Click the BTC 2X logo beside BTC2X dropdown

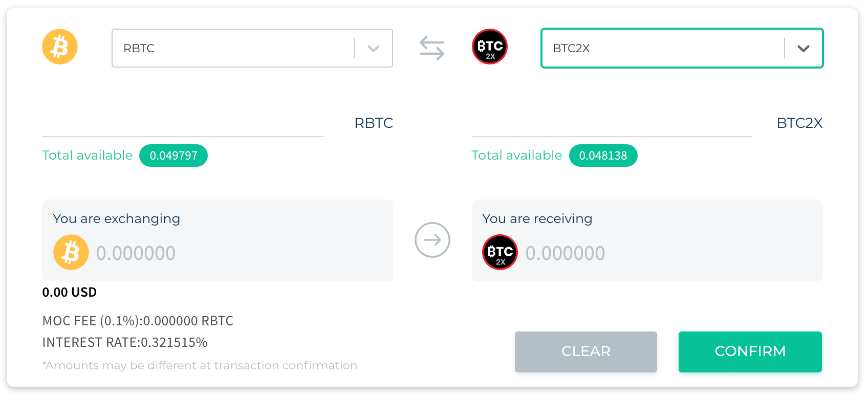(490, 47)
